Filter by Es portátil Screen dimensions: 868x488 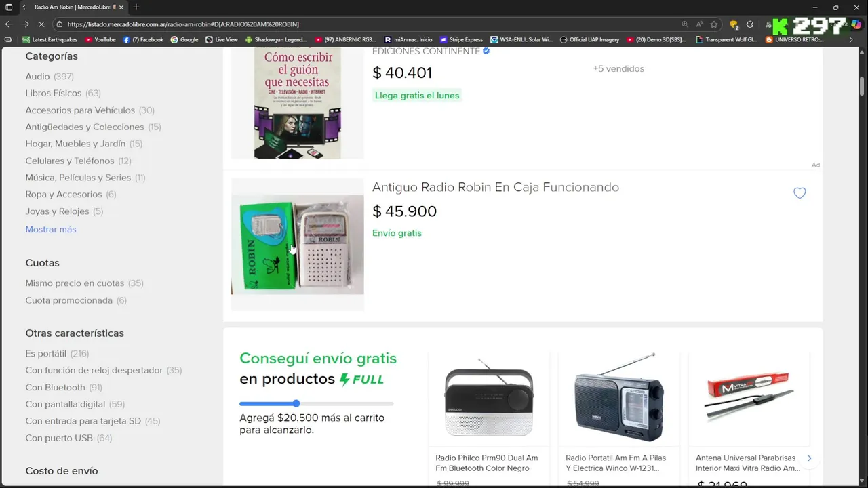57,354
